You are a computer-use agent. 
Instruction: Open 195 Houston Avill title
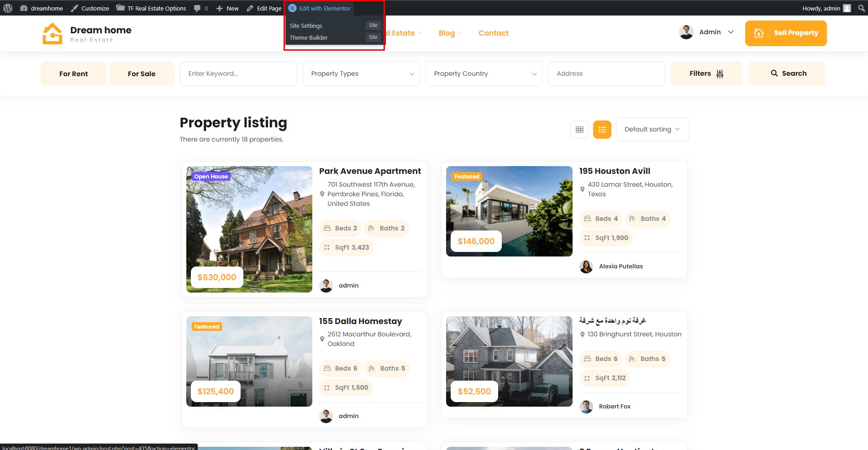coord(615,171)
